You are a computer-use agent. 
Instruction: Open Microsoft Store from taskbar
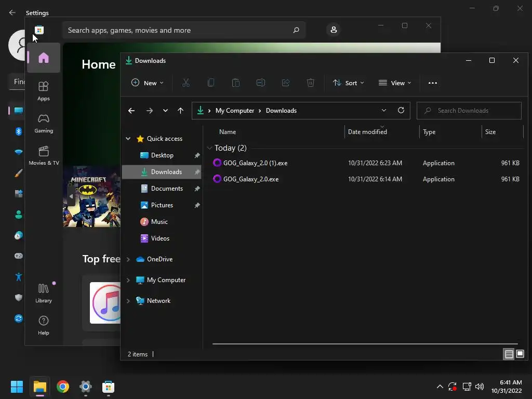click(x=108, y=387)
